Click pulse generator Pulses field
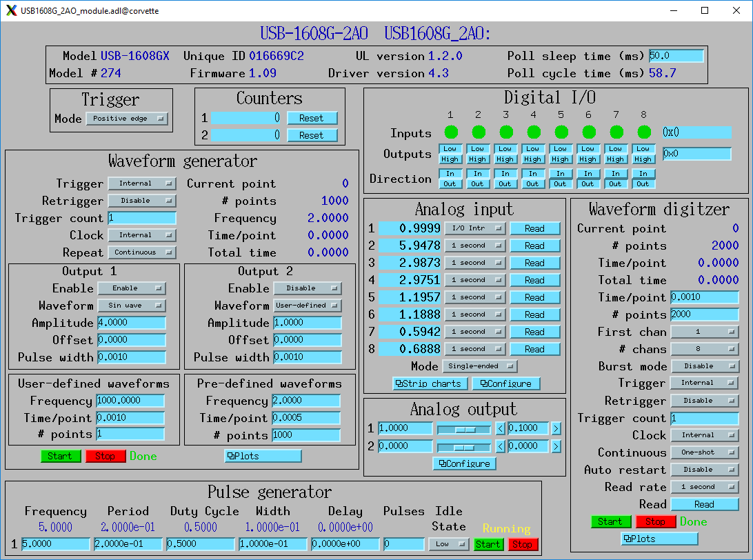 pos(404,544)
